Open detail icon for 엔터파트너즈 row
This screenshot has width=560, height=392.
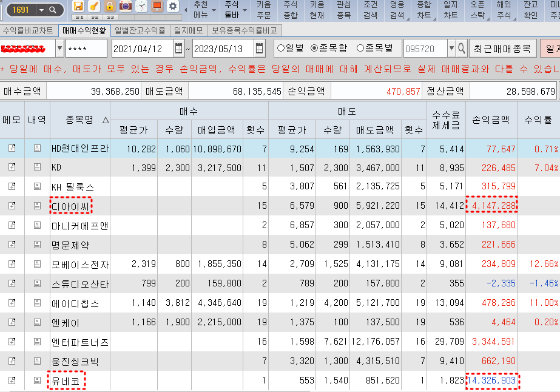tap(37, 342)
